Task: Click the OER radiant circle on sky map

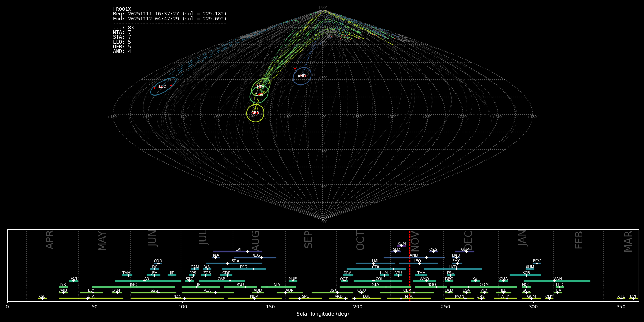Action: (255, 113)
